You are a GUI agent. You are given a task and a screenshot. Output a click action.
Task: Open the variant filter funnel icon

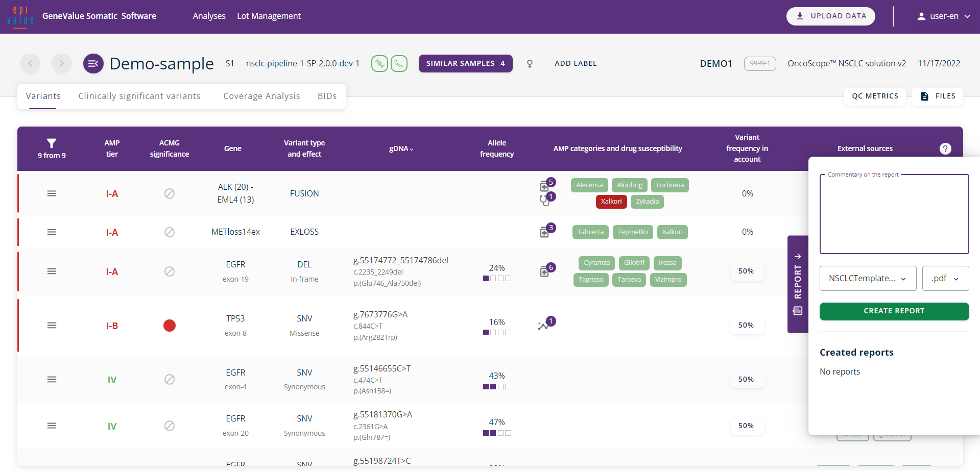pyautogui.click(x=52, y=143)
